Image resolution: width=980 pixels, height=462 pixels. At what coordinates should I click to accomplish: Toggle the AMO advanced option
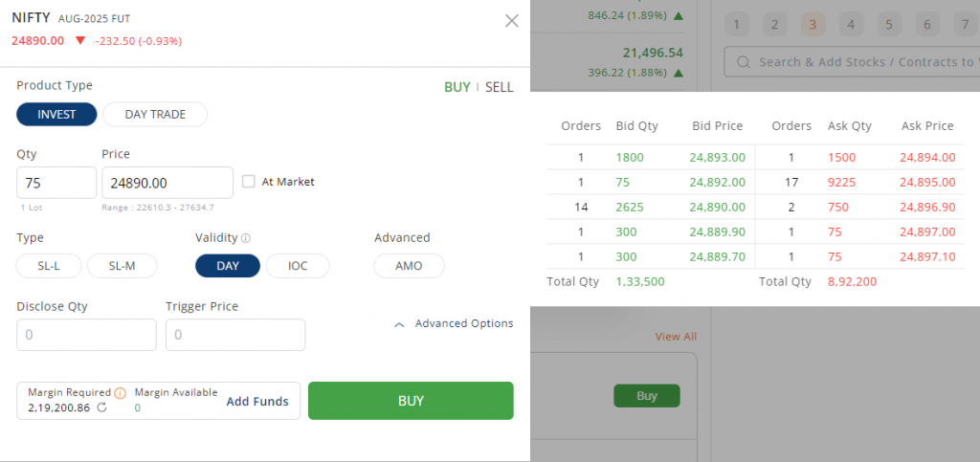coord(409,266)
